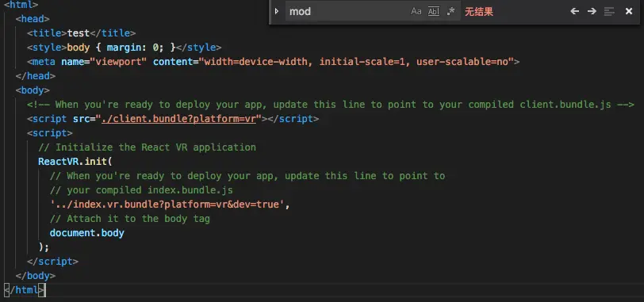The height and width of the screenshot is (302, 644).
Task: Click the style line with margin: 0
Action: 125,48
